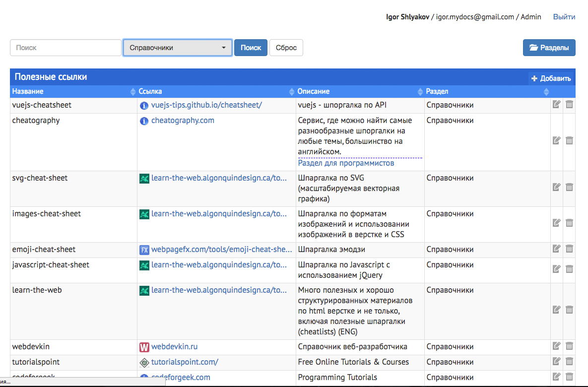This screenshot has width=588, height=387.
Task: Edit the tutorialspoint entry
Action: 556,361
